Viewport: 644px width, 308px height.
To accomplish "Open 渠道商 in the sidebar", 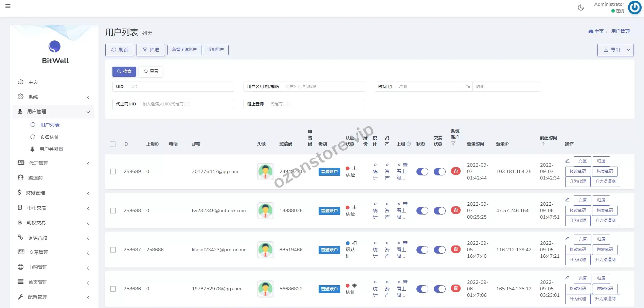I will (x=35, y=178).
